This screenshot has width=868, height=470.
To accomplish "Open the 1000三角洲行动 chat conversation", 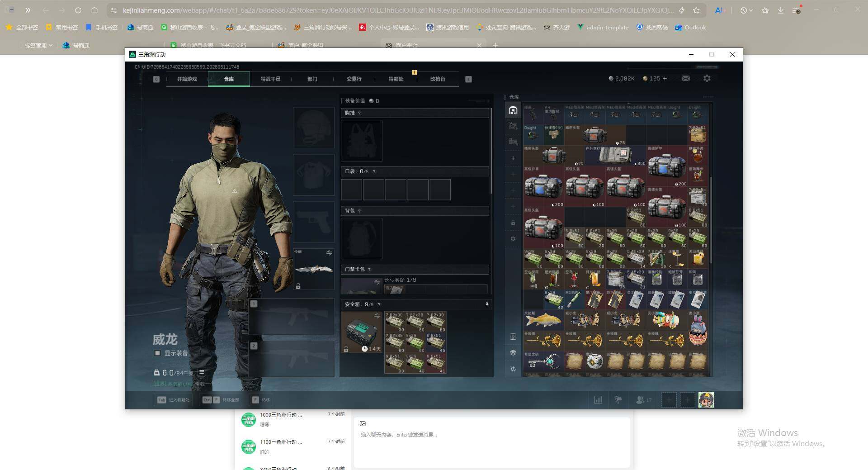I will [293, 419].
